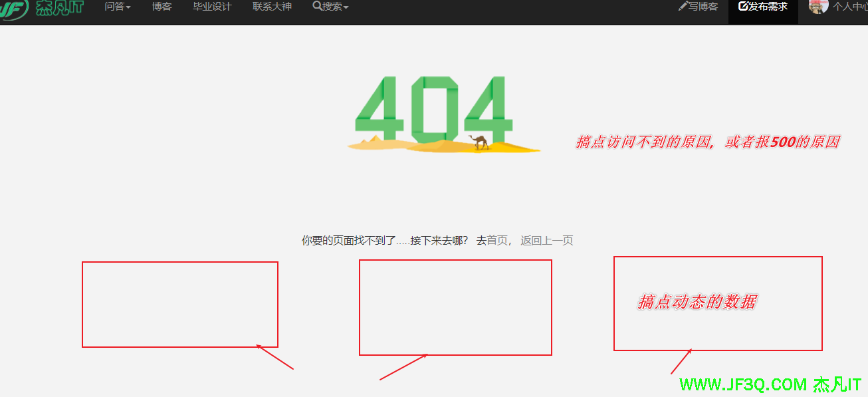Click inside the middle empty red box
Screen dimensions: 868x397
455,307
